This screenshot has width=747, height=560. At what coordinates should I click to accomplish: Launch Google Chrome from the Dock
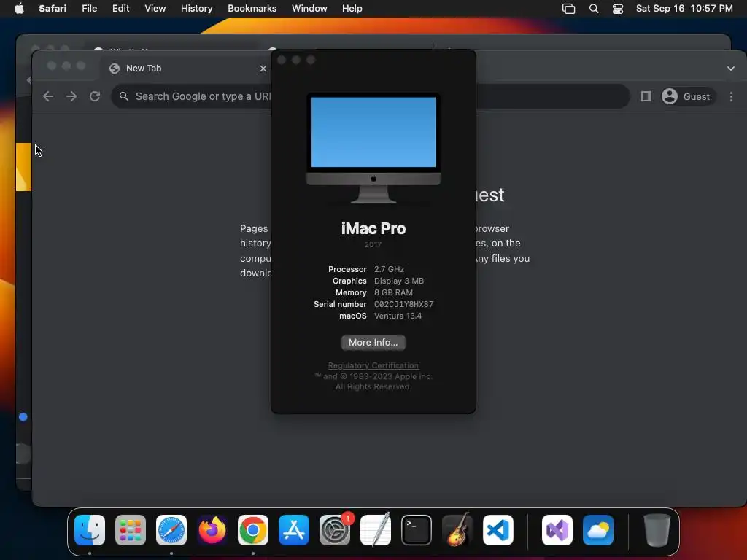(x=253, y=530)
